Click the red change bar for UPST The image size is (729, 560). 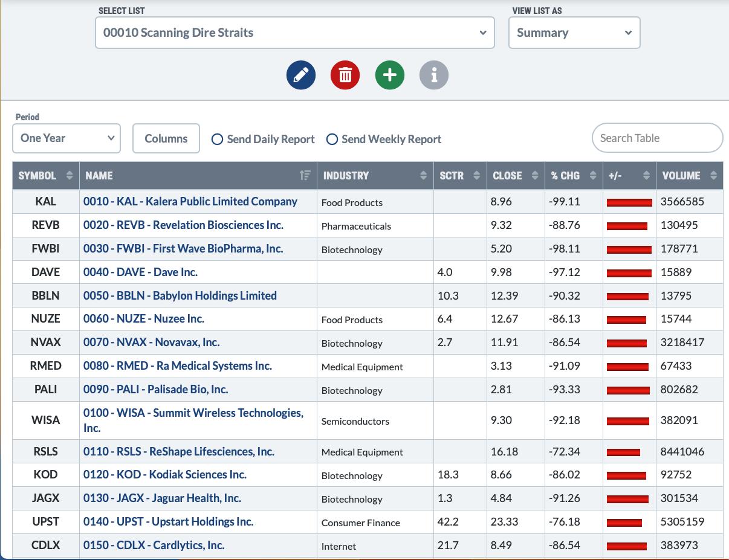click(x=624, y=523)
